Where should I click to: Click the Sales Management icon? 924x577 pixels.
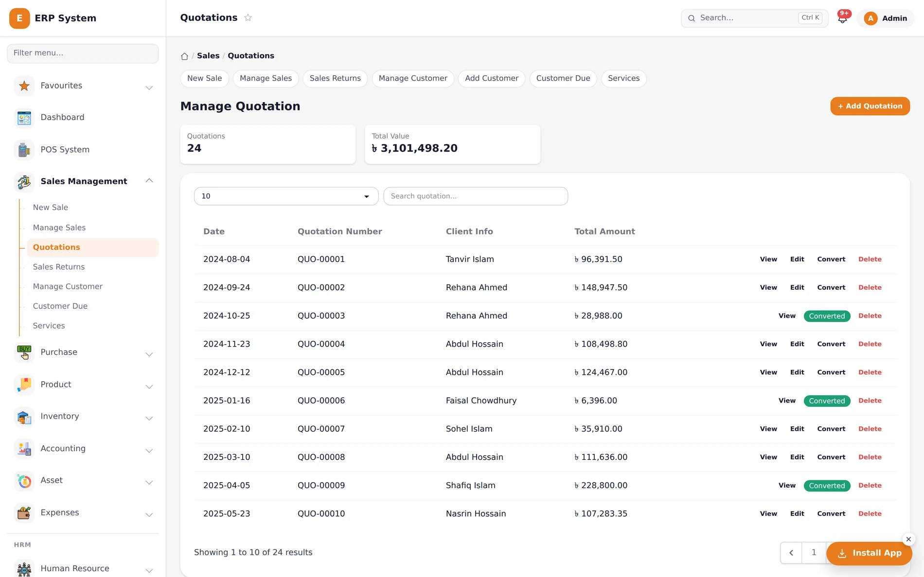24,181
